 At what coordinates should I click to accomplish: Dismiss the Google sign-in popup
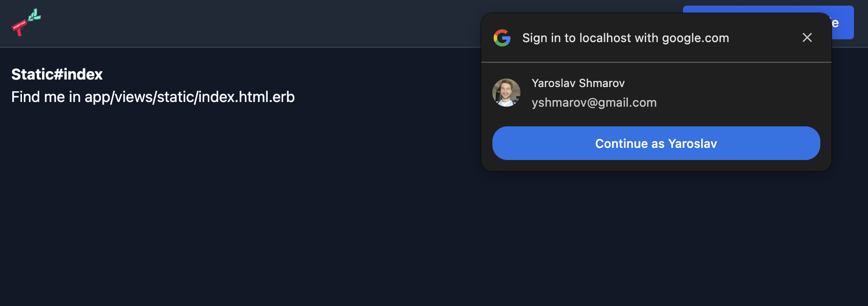tap(807, 37)
